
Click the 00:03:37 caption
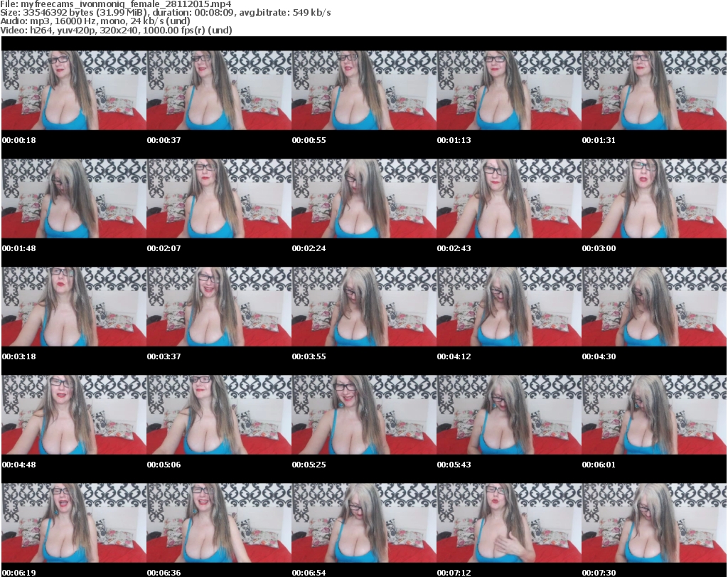[164, 356]
